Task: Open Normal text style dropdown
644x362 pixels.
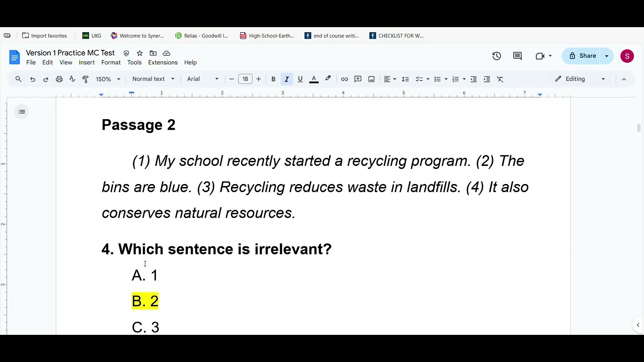Action: pos(153,79)
